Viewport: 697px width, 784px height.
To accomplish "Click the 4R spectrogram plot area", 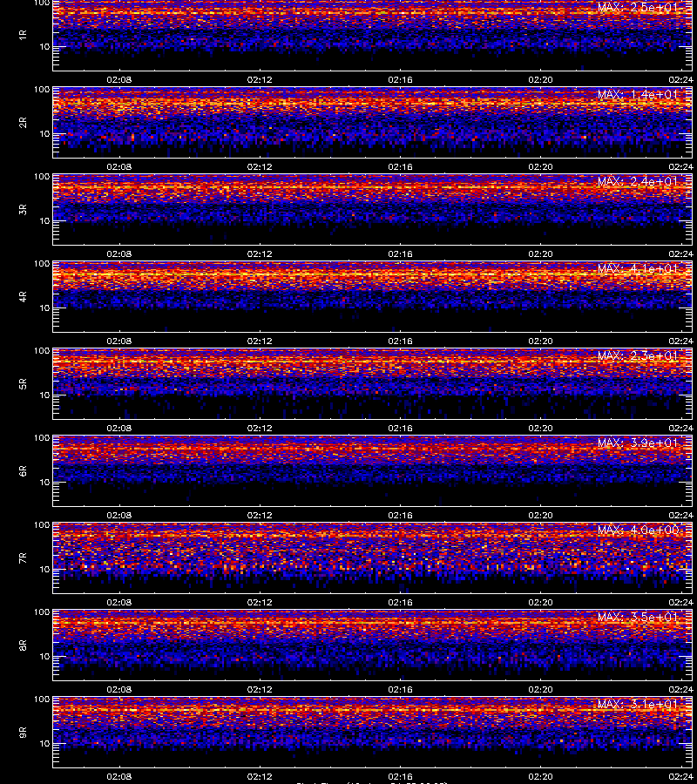I will 373,296.
